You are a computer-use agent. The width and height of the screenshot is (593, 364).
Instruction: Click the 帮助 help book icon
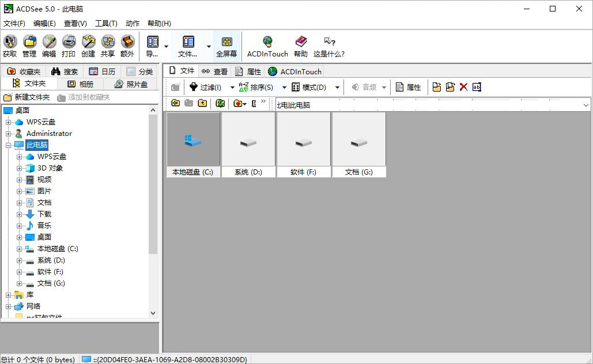[301, 46]
